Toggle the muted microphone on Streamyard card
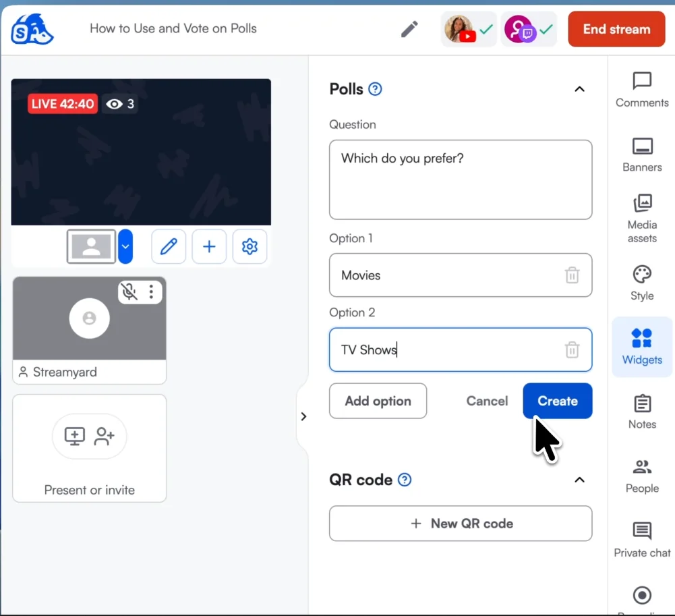 [x=129, y=291]
